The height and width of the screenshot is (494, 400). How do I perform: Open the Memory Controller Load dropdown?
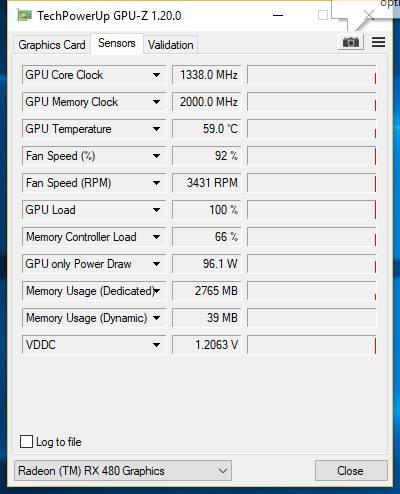pyautogui.click(x=156, y=237)
